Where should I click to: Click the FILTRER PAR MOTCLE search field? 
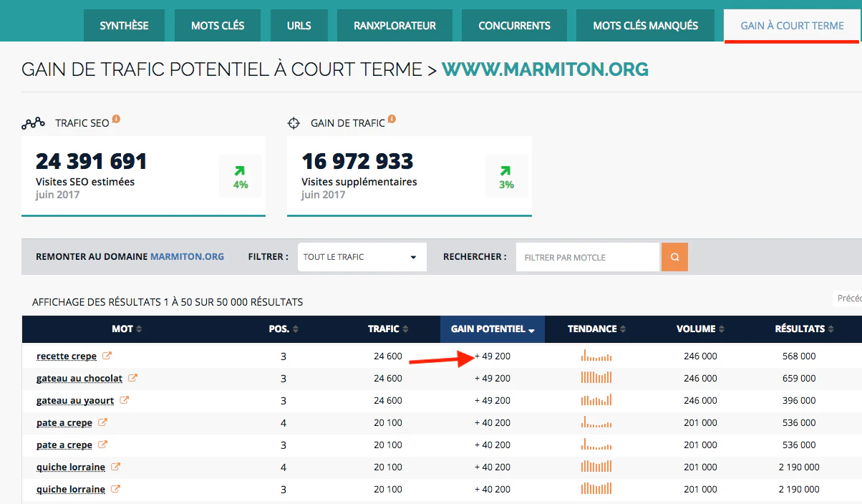[x=587, y=257]
